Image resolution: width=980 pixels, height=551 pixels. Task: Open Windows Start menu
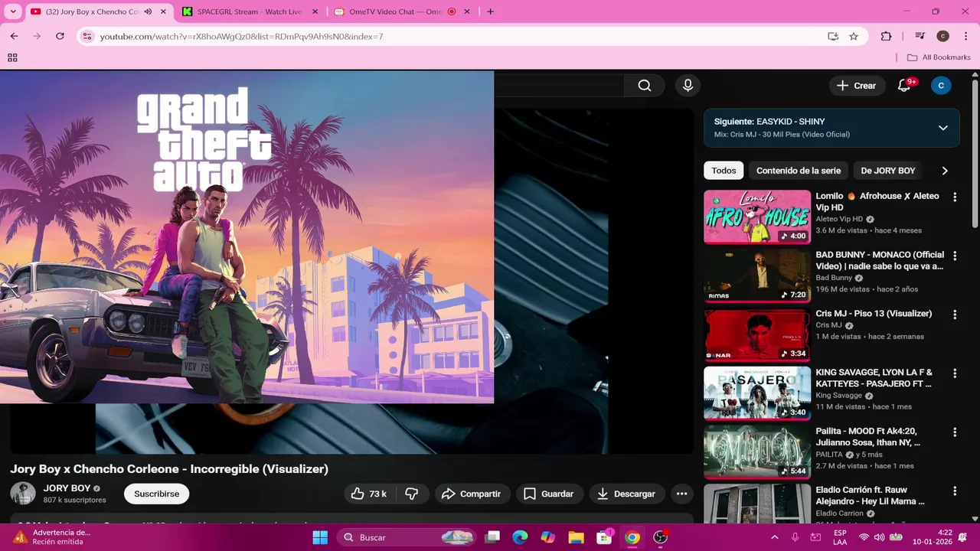point(320,537)
